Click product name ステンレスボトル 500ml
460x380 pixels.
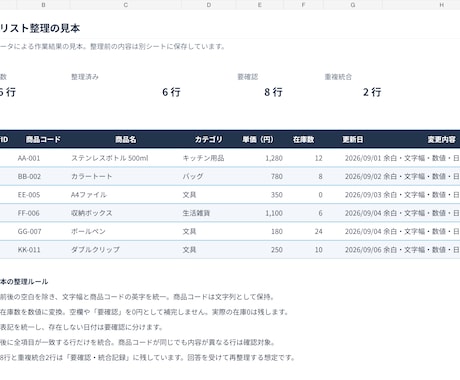[x=110, y=158]
